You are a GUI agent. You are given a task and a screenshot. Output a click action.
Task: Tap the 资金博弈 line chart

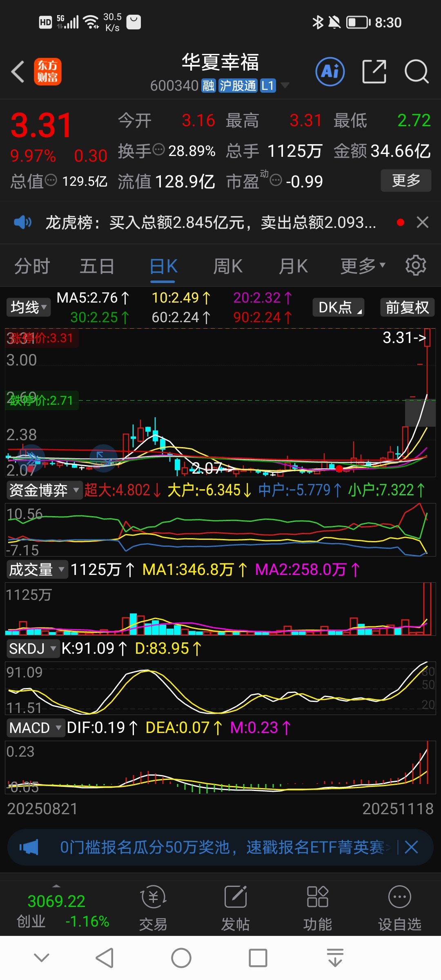(220, 529)
